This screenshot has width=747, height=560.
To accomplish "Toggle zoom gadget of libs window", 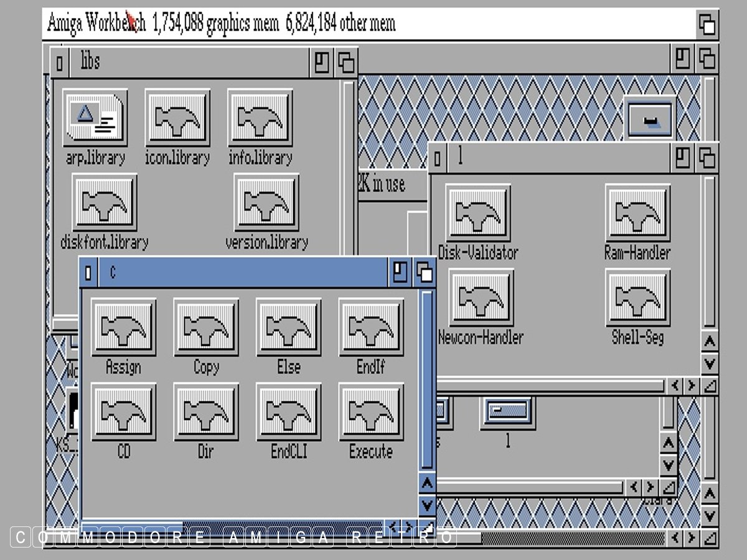I will click(x=322, y=62).
